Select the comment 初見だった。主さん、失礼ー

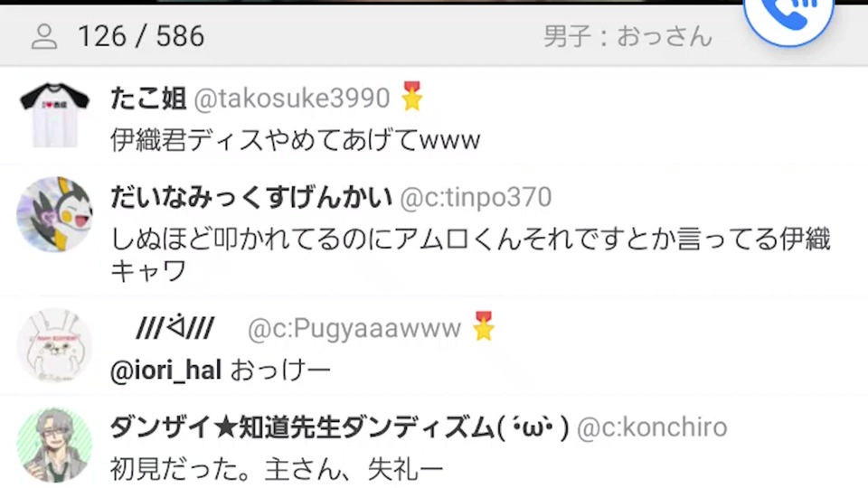click(277, 470)
